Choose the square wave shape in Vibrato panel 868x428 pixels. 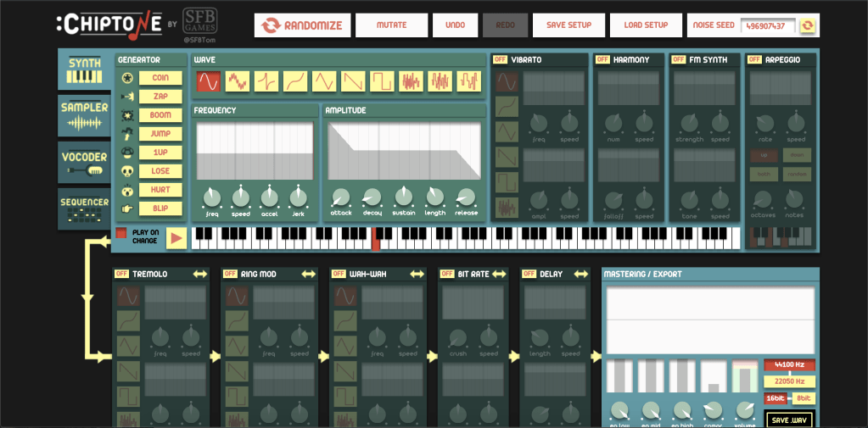pyautogui.click(x=507, y=182)
